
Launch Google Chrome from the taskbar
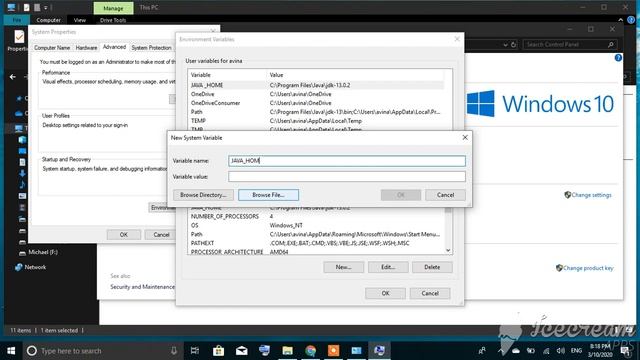pyautogui.click(x=311, y=351)
